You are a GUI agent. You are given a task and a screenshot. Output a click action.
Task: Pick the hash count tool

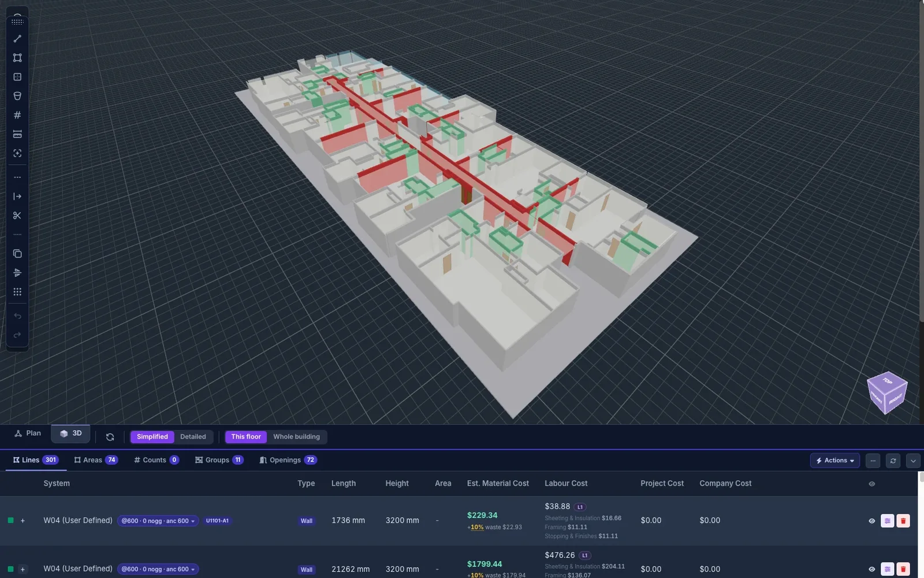click(17, 115)
